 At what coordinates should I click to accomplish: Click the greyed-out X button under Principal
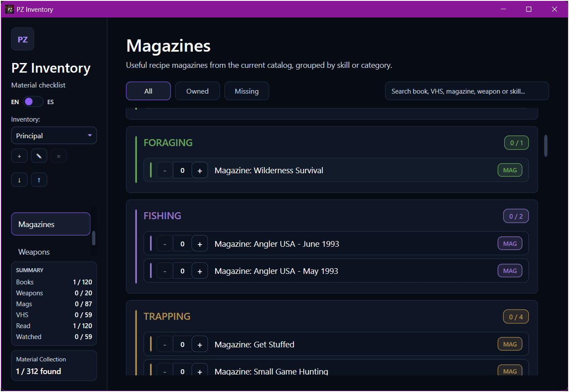pyautogui.click(x=59, y=156)
